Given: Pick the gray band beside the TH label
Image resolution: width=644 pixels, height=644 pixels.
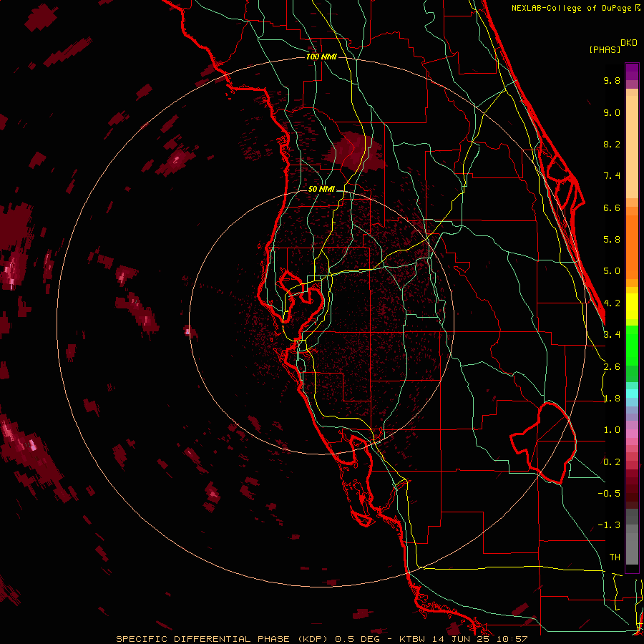Looking at the screenshot, I should tap(632, 550).
